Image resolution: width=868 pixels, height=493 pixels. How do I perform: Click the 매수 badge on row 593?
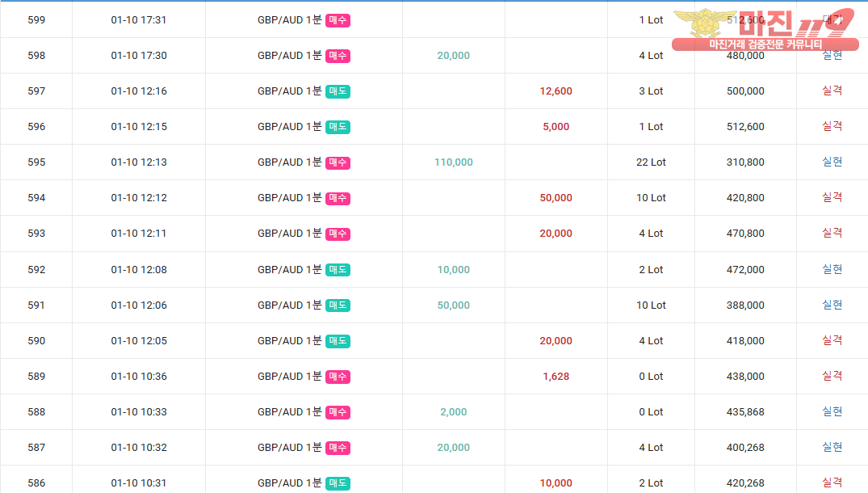click(338, 234)
